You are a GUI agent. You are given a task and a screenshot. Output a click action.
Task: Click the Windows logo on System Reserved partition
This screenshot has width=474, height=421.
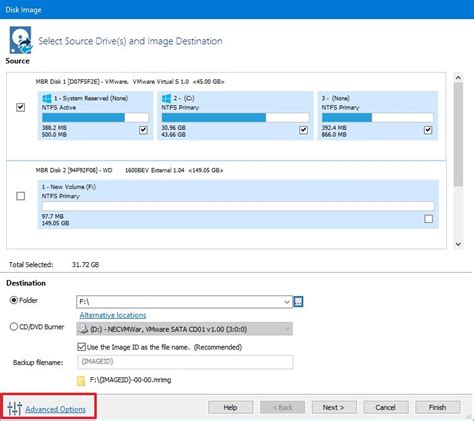(x=47, y=98)
